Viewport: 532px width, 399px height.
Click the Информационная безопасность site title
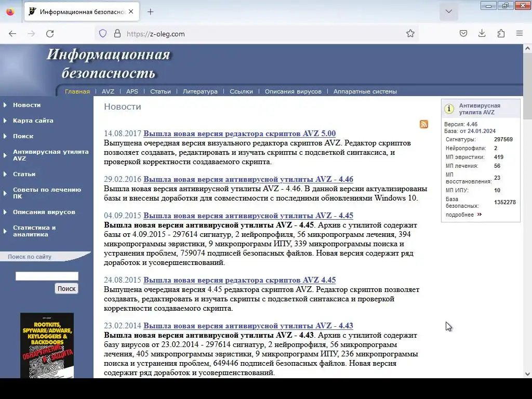pos(108,63)
